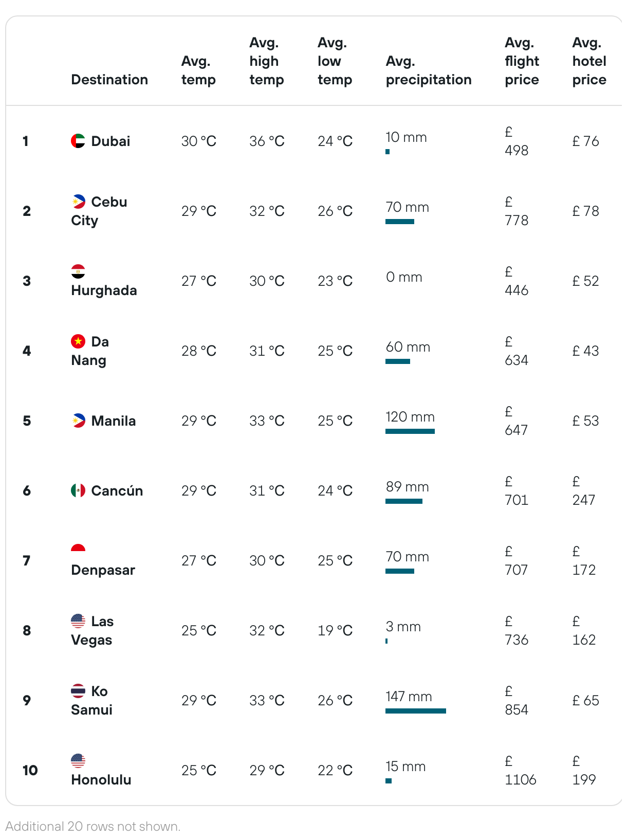Click the Philippines flag next to Cebu City
This screenshot has width=627, height=840.
click(x=78, y=202)
